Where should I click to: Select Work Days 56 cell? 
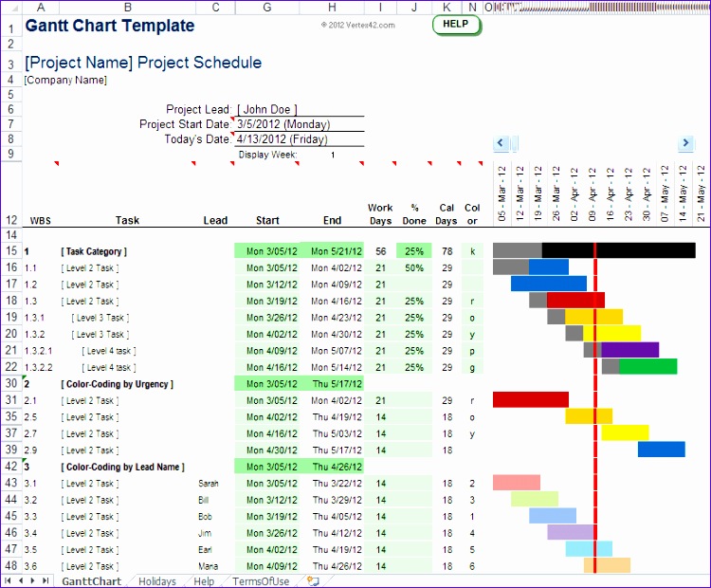[380, 251]
